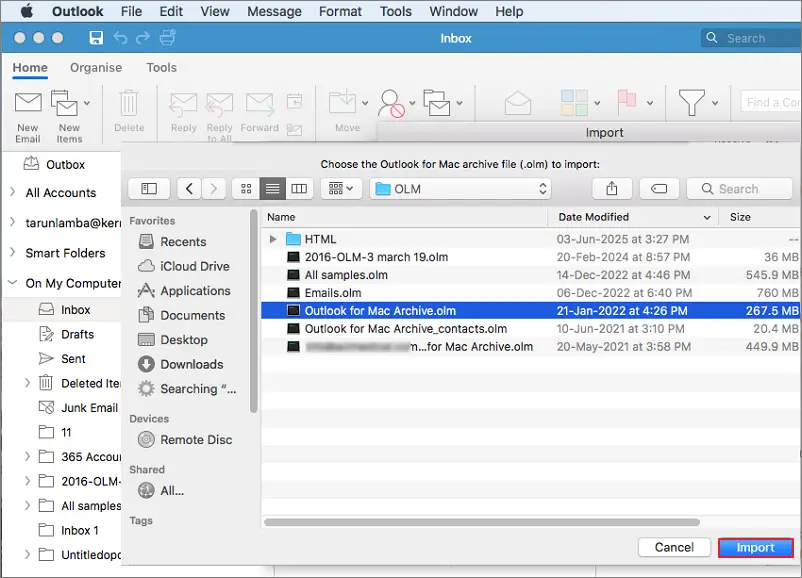The width and height of the screenshot is (802, 578).
Task: Click the Share icon in file dialog
Action: click(612, 189)
